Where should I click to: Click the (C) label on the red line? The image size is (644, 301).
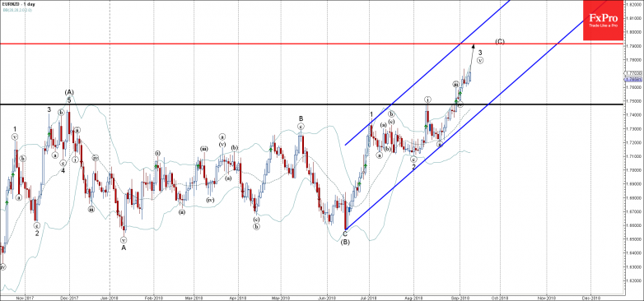tap(499, 41)
